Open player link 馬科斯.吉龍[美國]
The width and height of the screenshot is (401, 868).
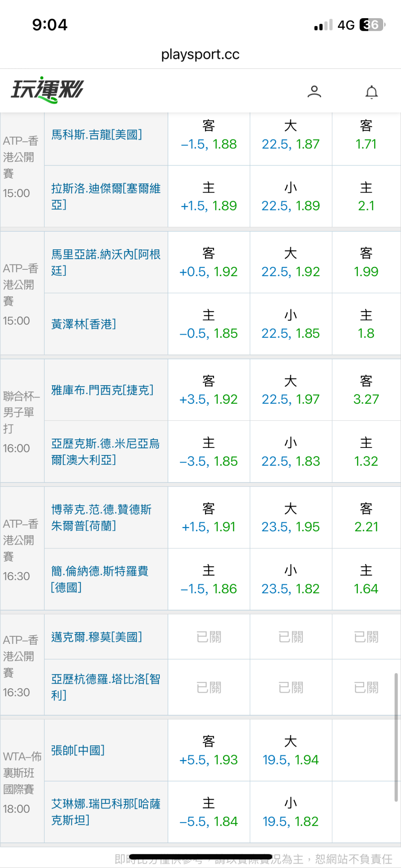[97, 135]
